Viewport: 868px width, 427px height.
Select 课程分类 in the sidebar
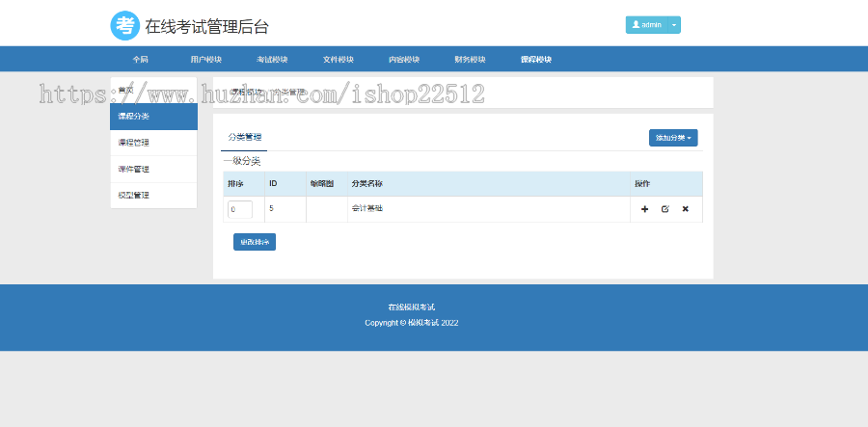click(153, 117)
